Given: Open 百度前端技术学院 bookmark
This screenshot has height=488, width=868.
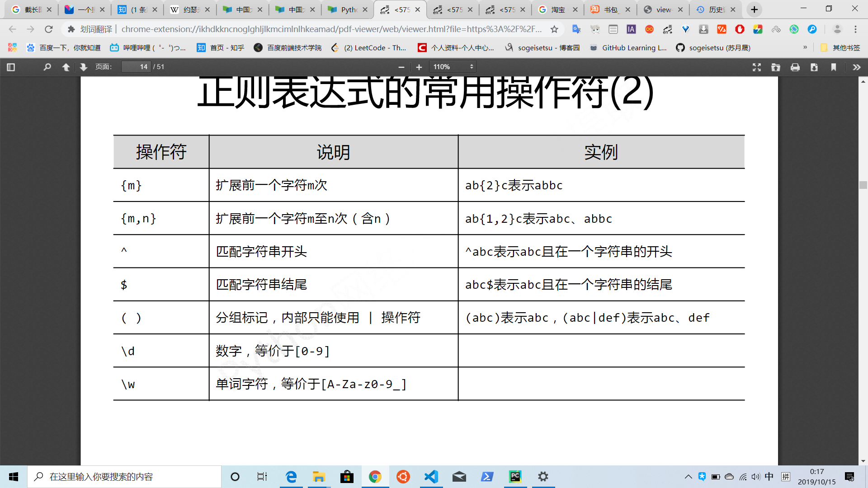Looking at the screenshot, I should click(x=288, y=47).
